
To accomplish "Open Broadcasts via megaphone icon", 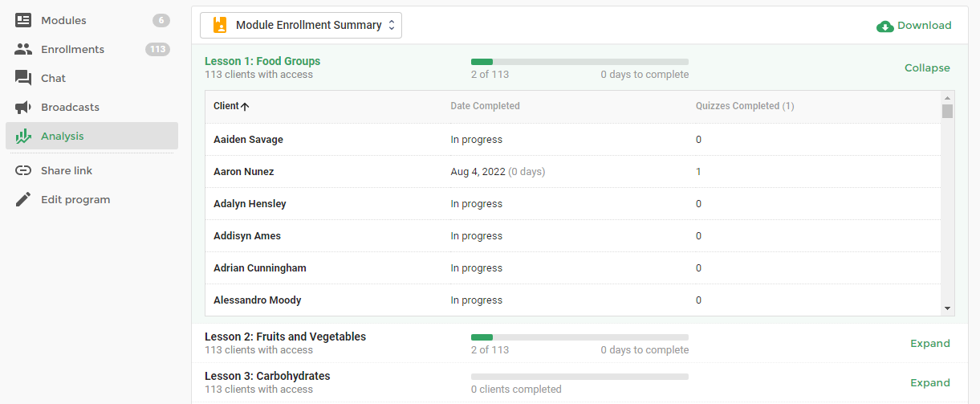I will tap(23, 107).
